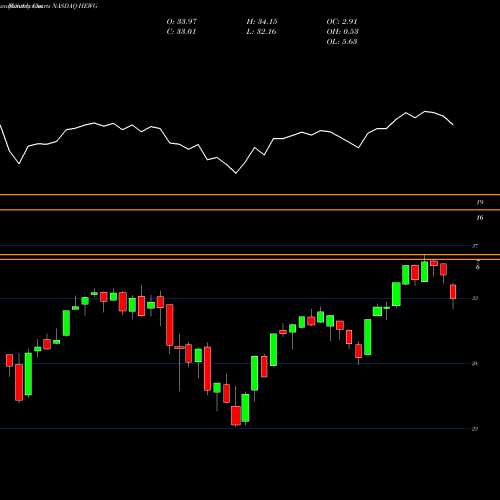Click the lowest red candlestick near the 23 gridline
Screen dimensions: 500x500
coord(236,415)
